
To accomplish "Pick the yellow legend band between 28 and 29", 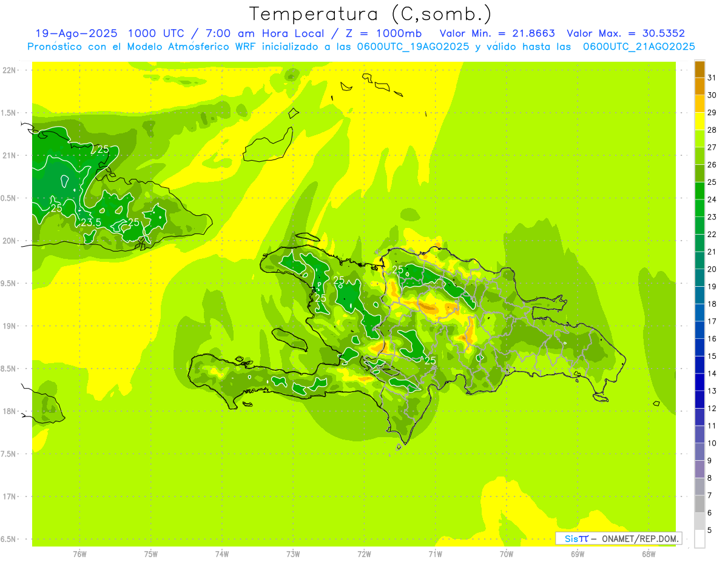I will point(699,121).
